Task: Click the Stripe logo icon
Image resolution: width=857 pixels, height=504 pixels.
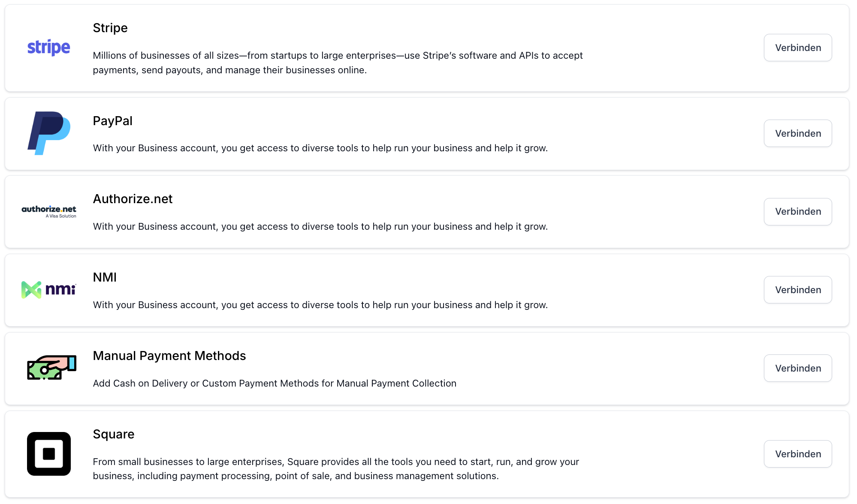Action: pos(48,48)
